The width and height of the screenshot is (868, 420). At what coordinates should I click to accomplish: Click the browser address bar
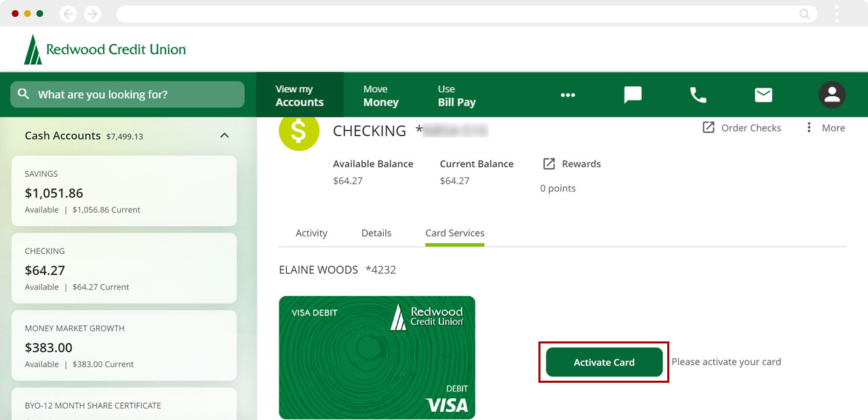(x=467, y=14)
